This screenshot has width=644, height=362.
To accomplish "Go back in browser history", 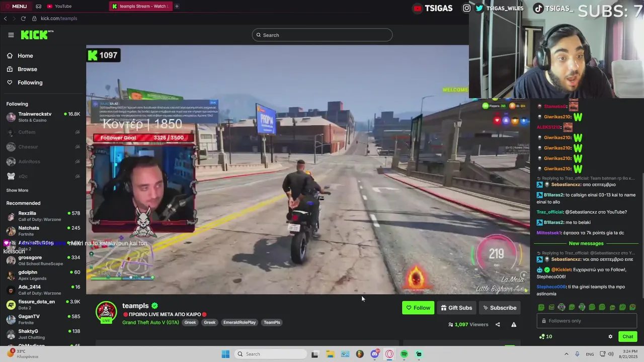I will click(x=5, y=19).
